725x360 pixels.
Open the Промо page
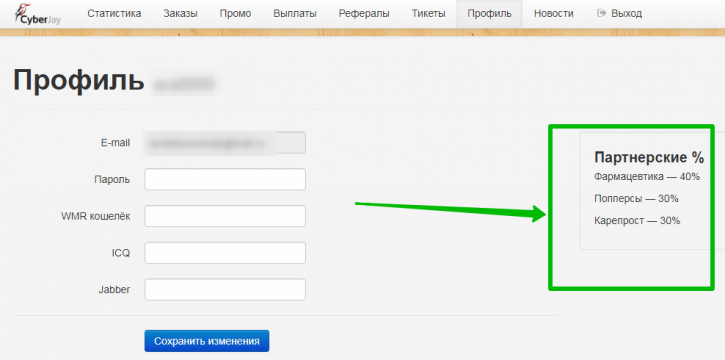tap(235, 13)
